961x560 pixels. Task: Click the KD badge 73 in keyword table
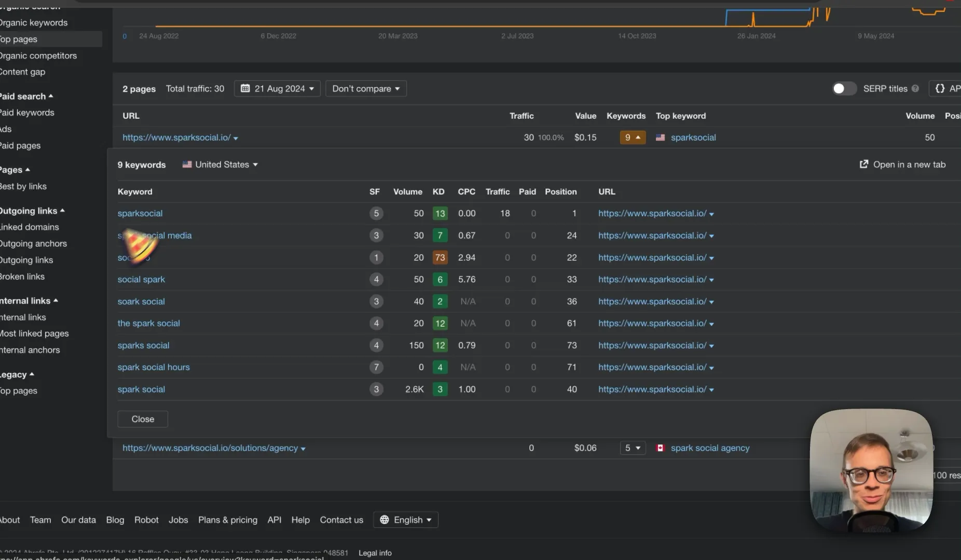click(440, 257)
